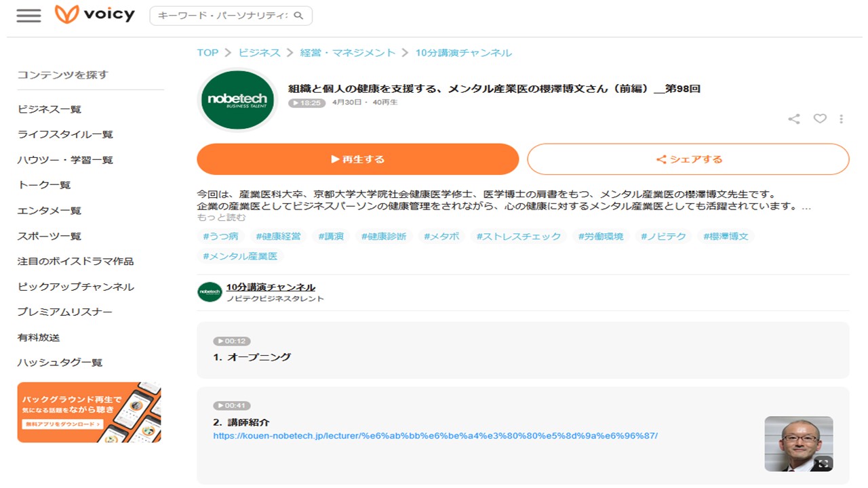Open 10分講演チャンネル breadcrumb link
The image size is (868, 488).
(464, 53)
